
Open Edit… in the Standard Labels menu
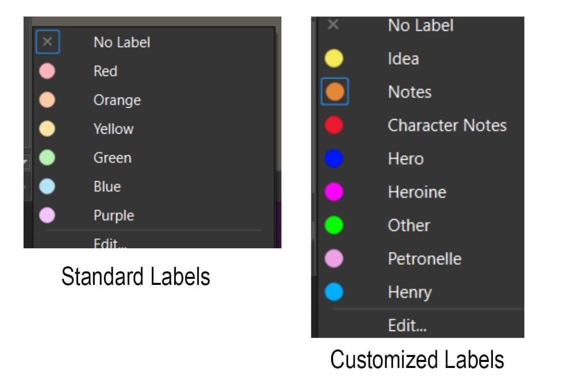pyautogui.click(x=110, y=243)
